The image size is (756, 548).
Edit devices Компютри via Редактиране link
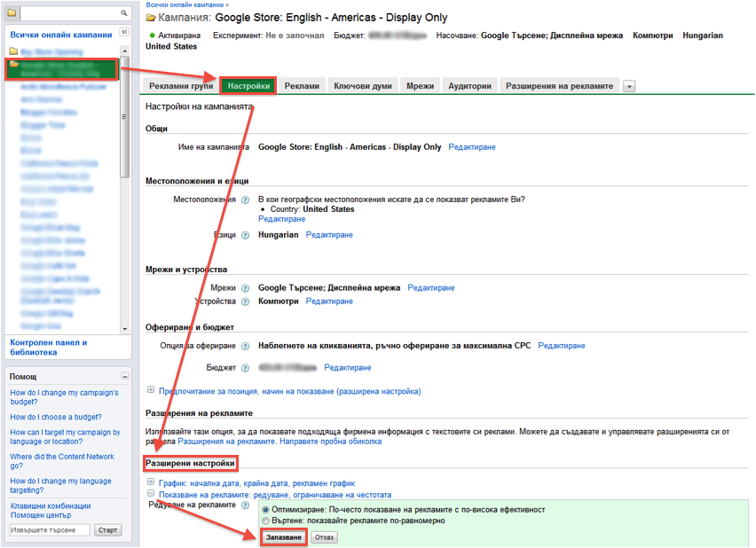click(x=329, y=301)
